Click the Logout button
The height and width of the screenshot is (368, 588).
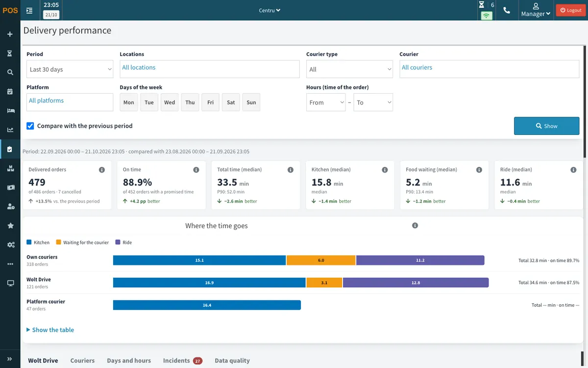click(571, 10)
